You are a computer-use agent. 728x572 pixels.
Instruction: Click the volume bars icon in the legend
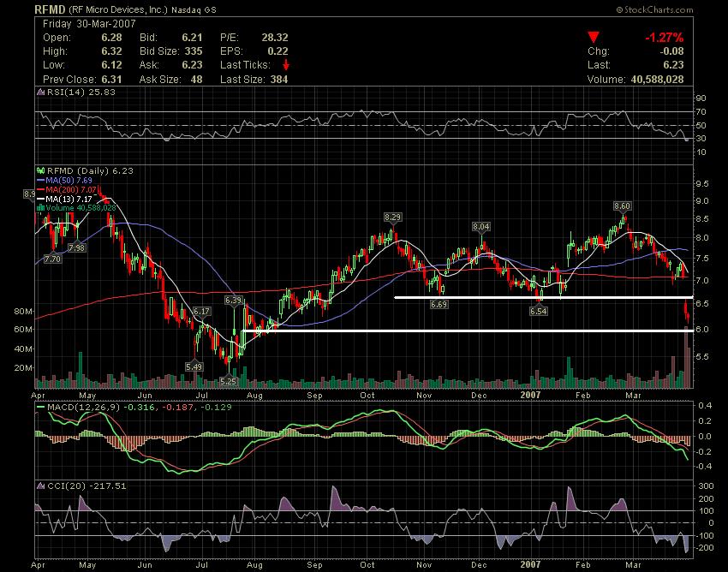40,208
